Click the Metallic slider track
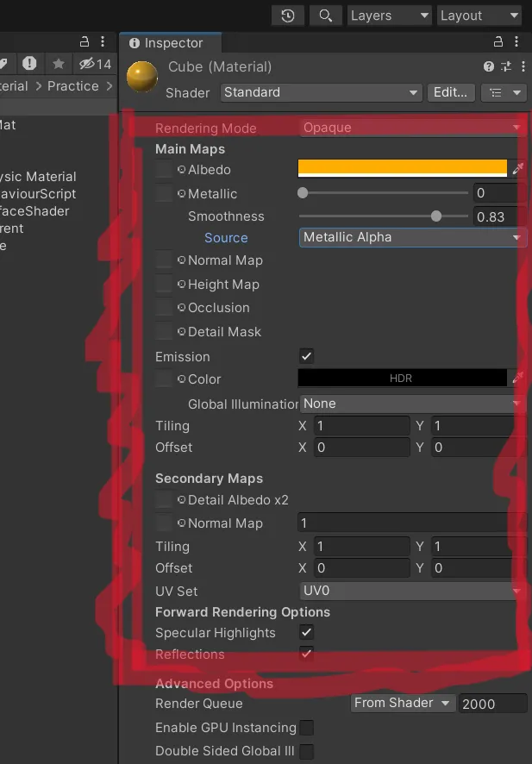Viewport: 532px width, 764px height. pos(384,193)
